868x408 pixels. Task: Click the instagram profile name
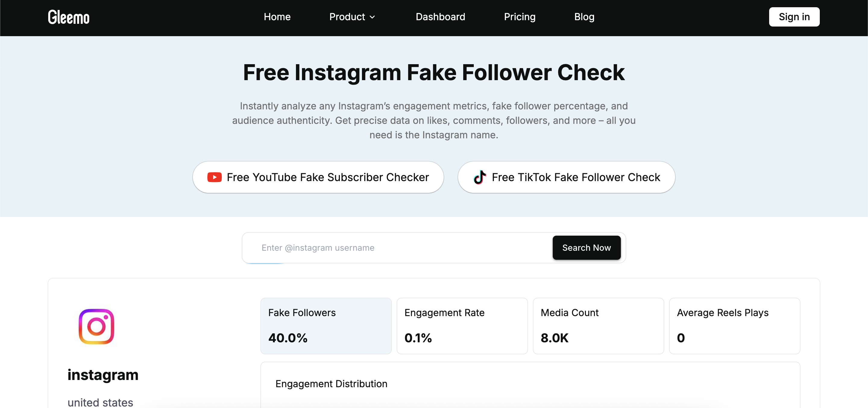coord(103,375)
